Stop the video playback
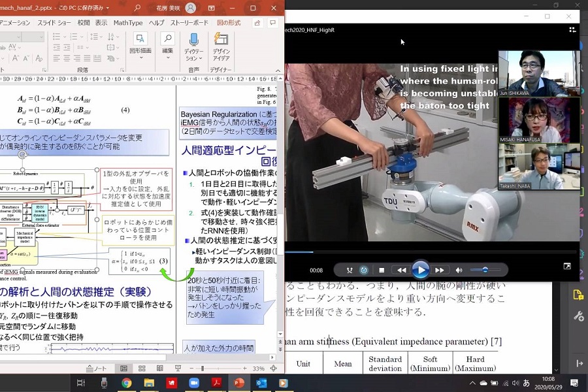 382,270
